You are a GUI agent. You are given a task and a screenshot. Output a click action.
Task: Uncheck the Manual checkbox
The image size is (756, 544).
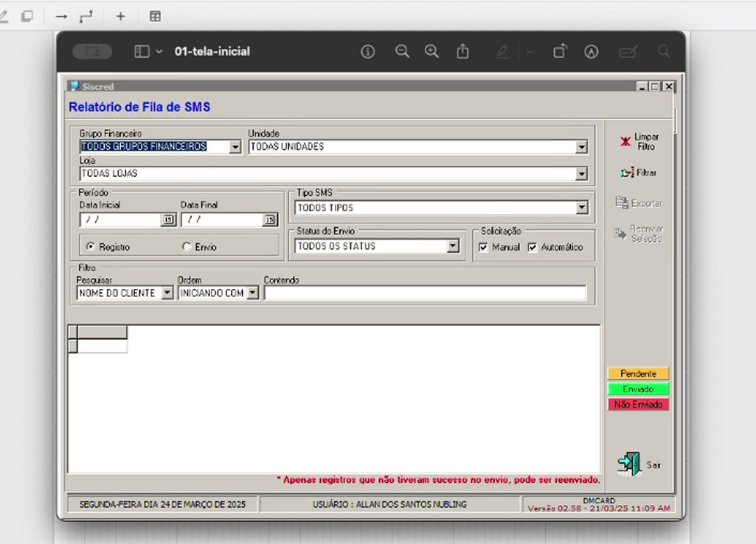pos(484,248)
